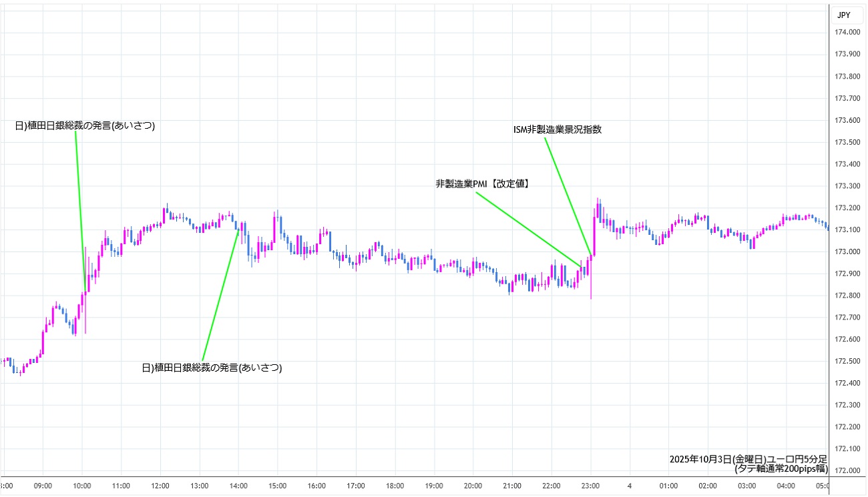Select the 非製造業PMI【改定値】 annotation text
This screenshot has height=497, width=868.
pos(483,183)
